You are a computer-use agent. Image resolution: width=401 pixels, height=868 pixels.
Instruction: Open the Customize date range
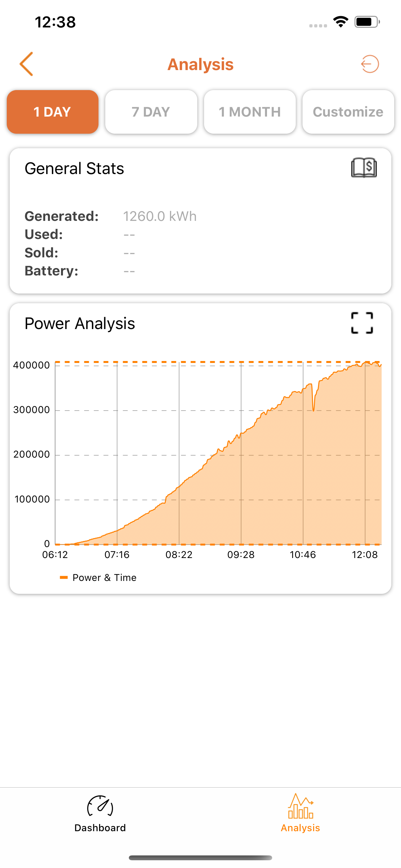(348, 112)
